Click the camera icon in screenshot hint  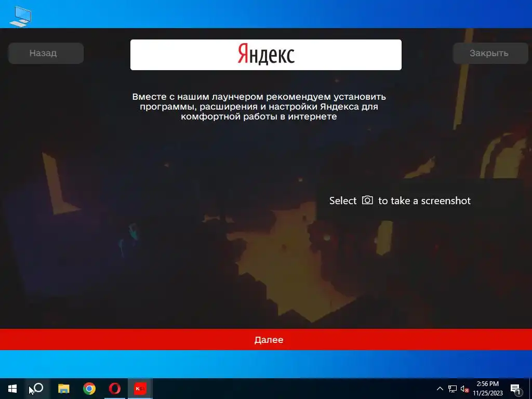click(x=367, y=200)
